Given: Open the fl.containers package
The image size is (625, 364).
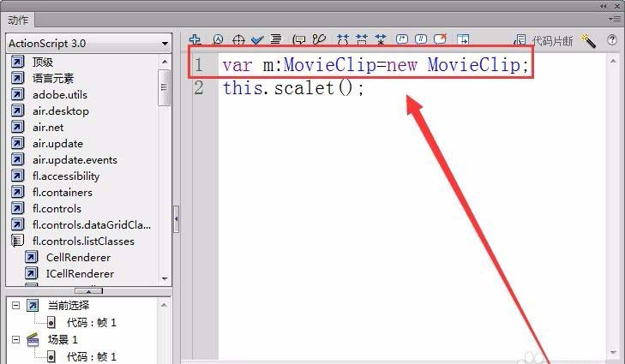Looking at the screenshot, I should pos(63,193).
